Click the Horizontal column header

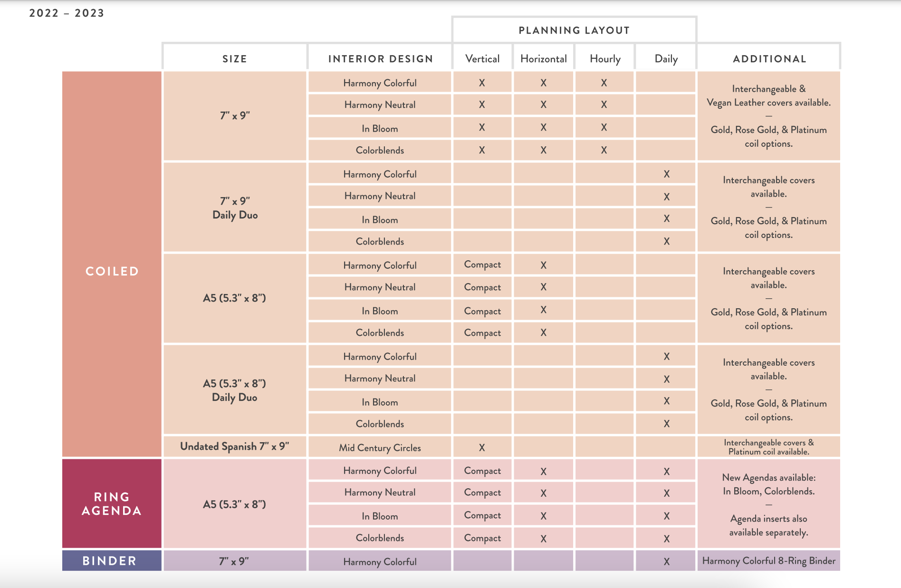pos(544,58)
